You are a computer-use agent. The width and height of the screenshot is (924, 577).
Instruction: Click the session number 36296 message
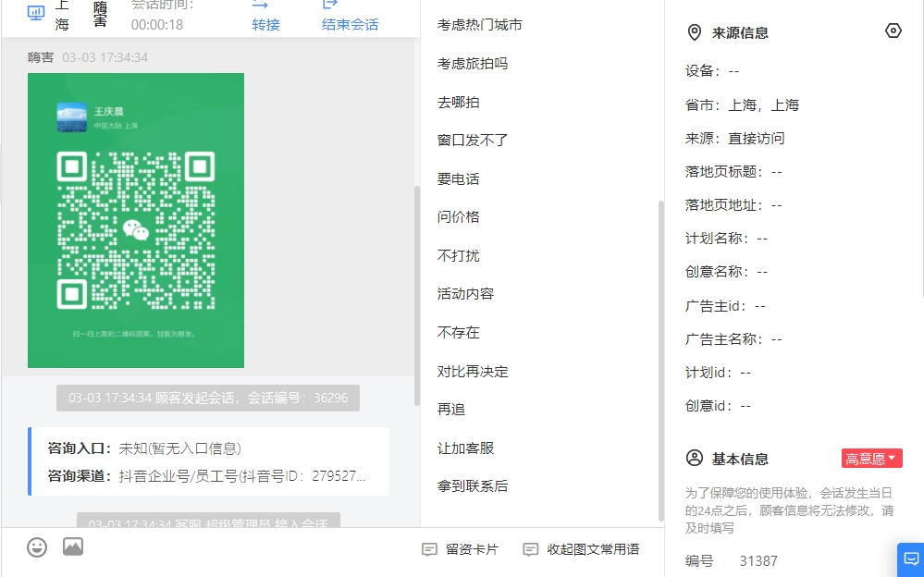point(208,399)
